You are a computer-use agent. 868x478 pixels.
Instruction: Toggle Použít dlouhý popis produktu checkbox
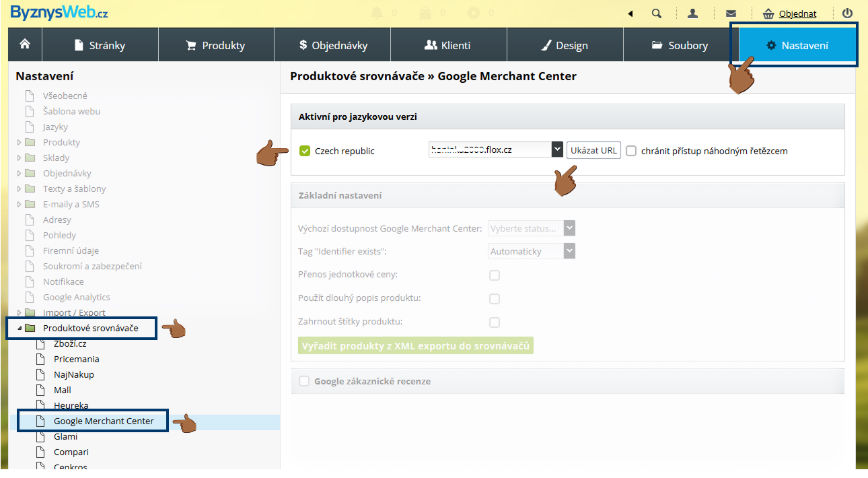tap(495, 299)
